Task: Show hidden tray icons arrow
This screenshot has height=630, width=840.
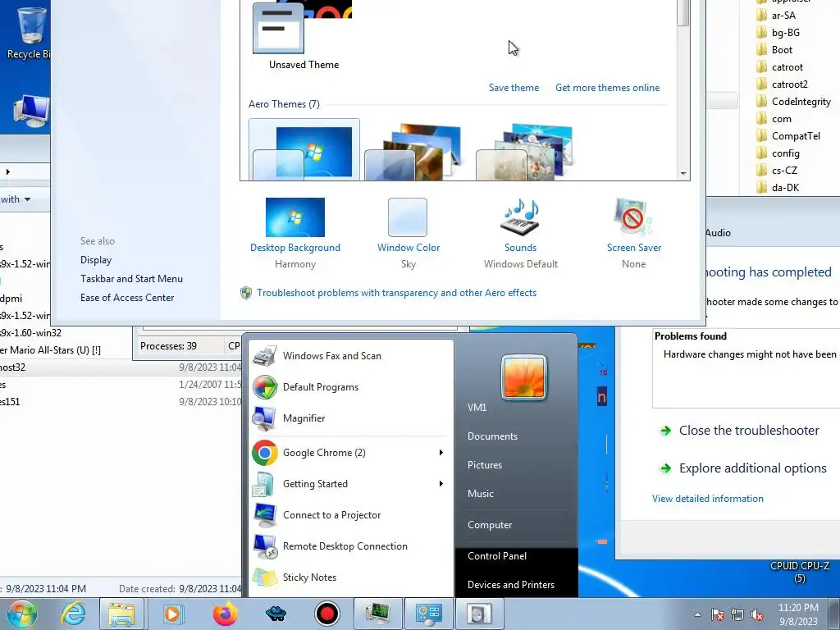Action: (697, 614)
